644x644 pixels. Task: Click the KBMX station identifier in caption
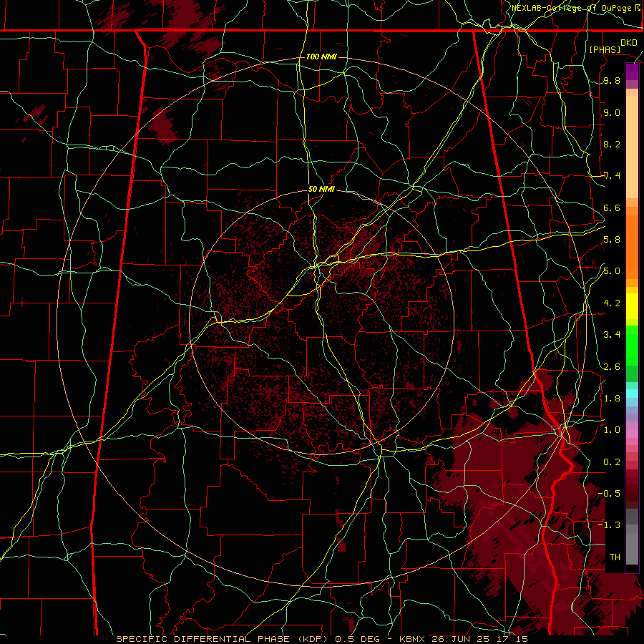pos(412,639)
